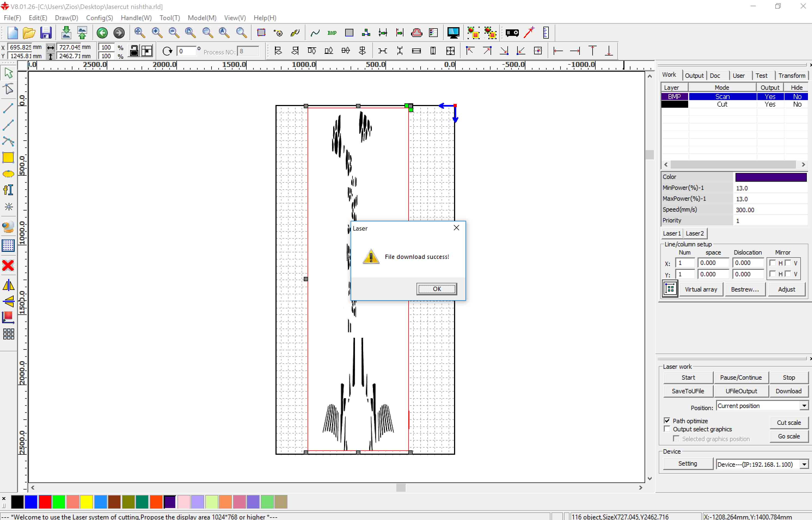Viewport: 812px width, 520px height.
Task: Redo with the gray right-arrow icon
Action: coord(119,33)
